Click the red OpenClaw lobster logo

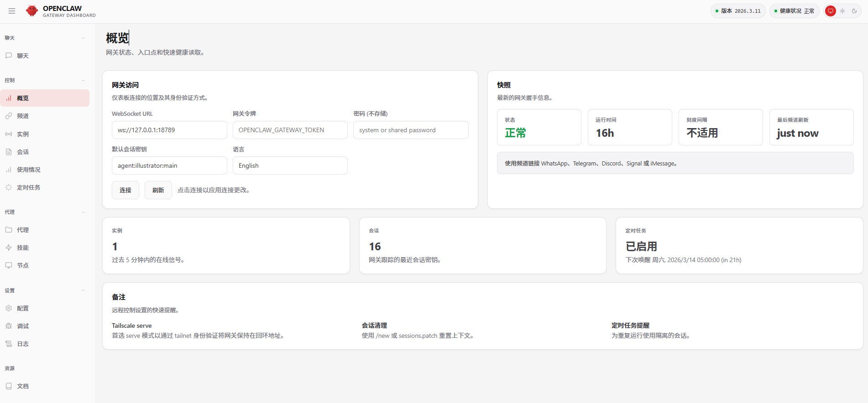point(32,11)
